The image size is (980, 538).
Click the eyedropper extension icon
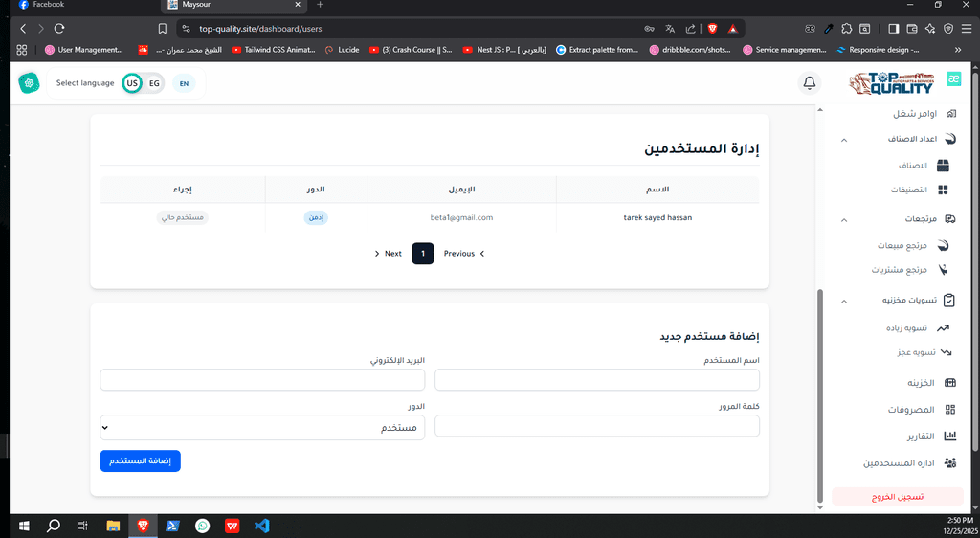pos(829,29)
